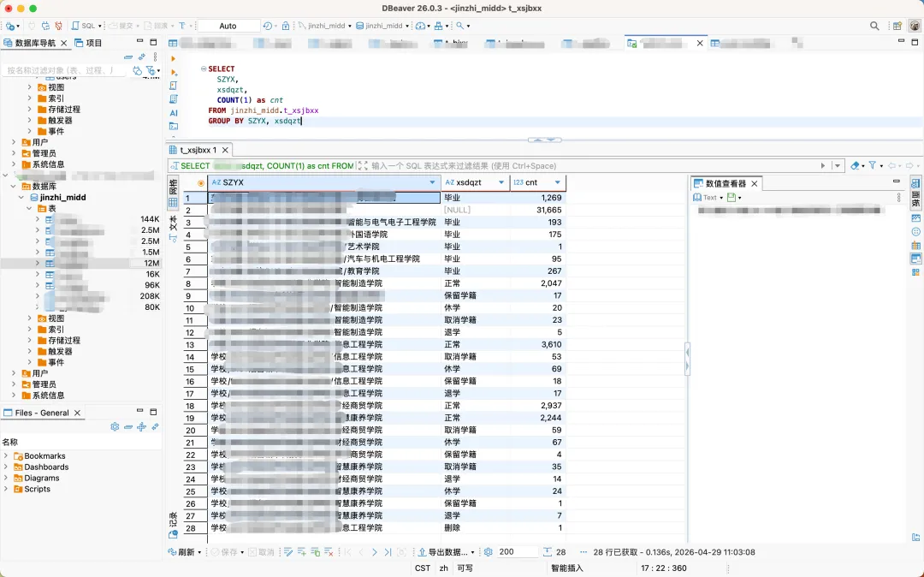The width and height of the screenshot is (924, 577).
Task: Jump to last page arrow
Action: 388,552
